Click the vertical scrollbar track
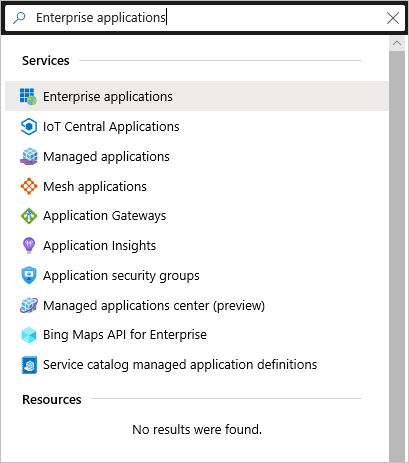The image size is (409, 463). coord(397,257)
